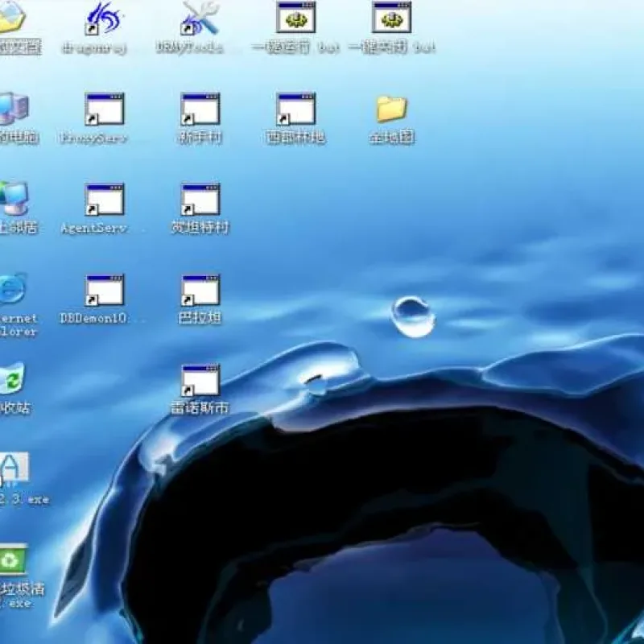Select the My Documents folder icon
Screen dimensions: 644x644
click(12, 17)
